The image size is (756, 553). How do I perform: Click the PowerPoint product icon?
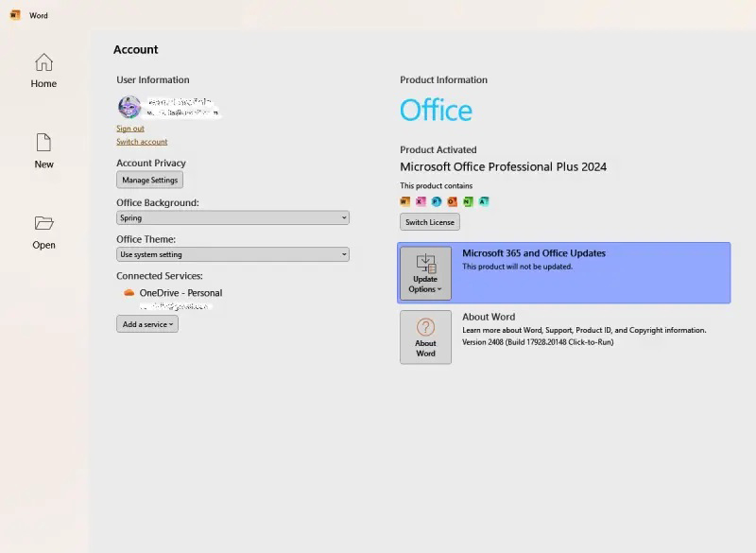pyautogui.click(x=437, y=201)
